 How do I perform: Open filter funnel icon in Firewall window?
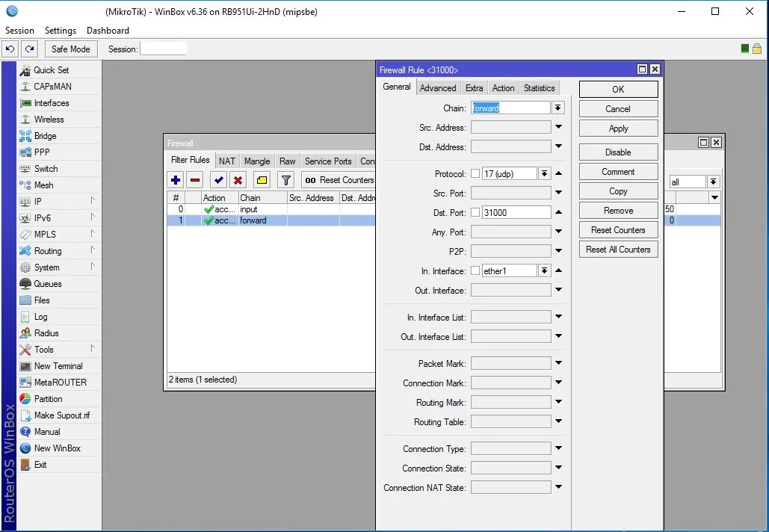pos(286,180)
